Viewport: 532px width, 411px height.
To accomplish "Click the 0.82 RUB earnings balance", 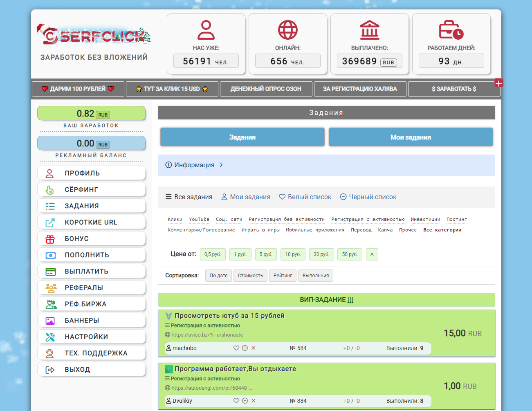I will pyautogui.click(x=92, y=113).
